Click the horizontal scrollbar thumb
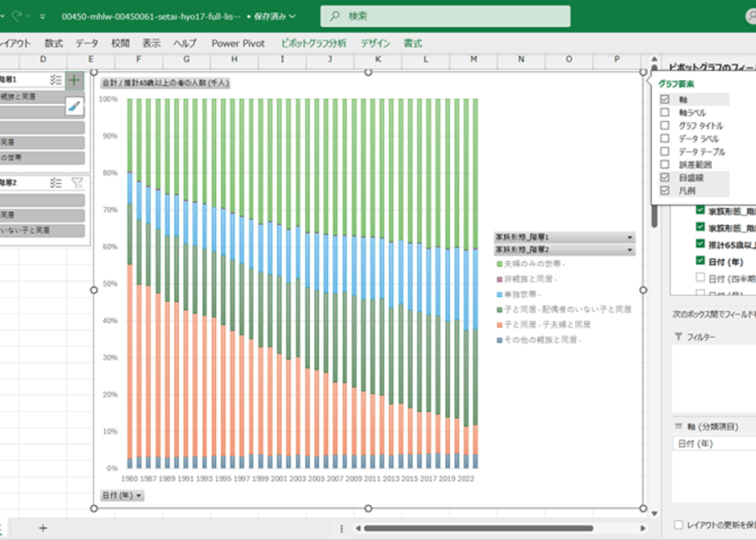756x540 pixels. point(479,529)
